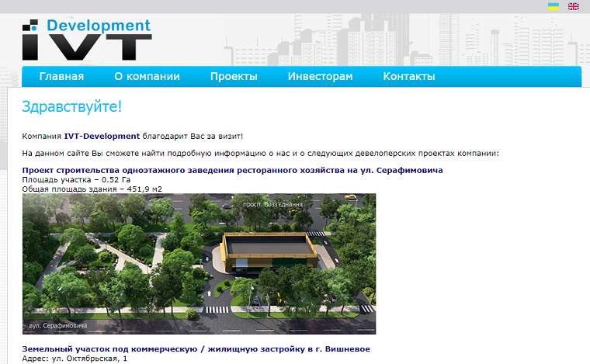Open the Проекты menu section
The height and width of the screenshot is (364, 590).
click(234, 77)
